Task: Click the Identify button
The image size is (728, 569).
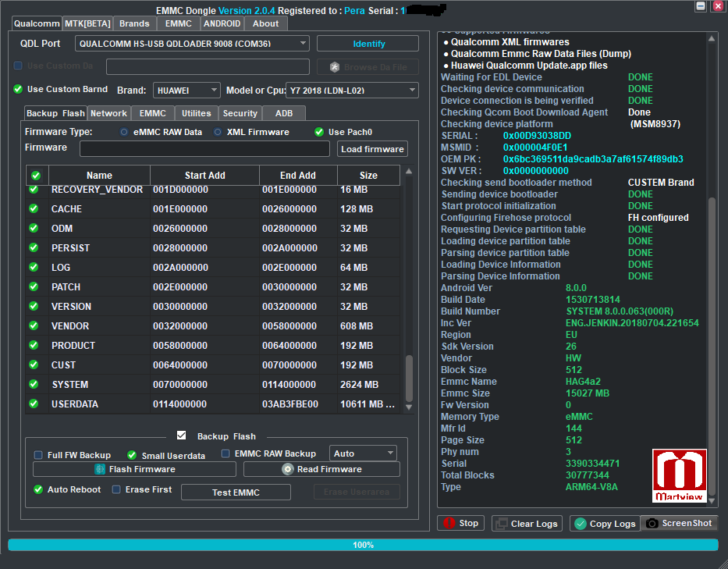Action: coord(368,44)
